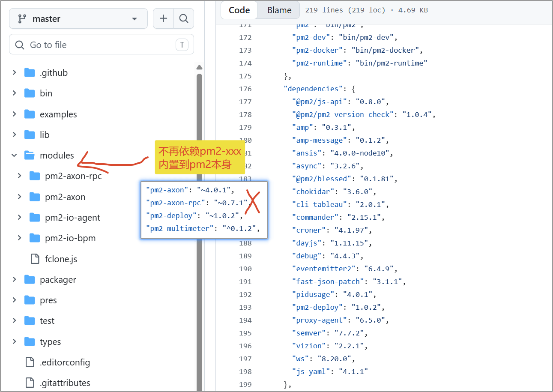Click the pm2-axon-rpc folder icon

point(35,176)
